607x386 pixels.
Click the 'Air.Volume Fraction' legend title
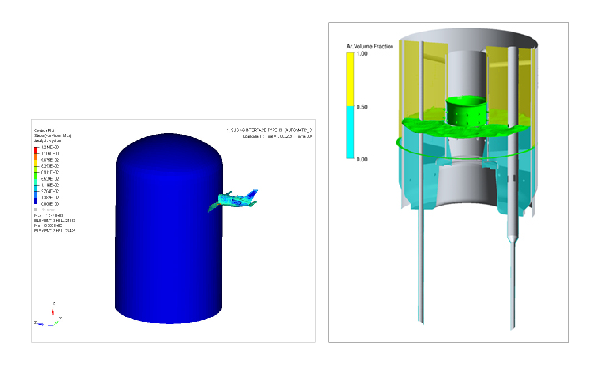coord(370,46)
